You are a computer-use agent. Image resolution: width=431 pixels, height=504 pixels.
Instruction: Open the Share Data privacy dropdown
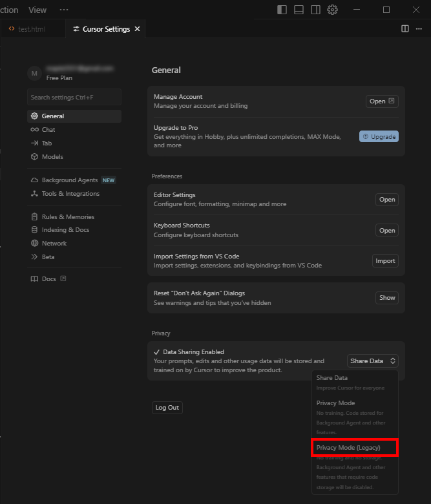point(373,361)
